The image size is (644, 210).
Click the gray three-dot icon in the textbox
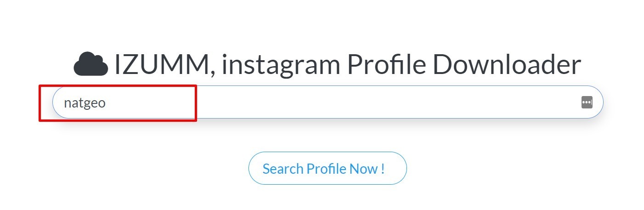(x=587, y=102)
